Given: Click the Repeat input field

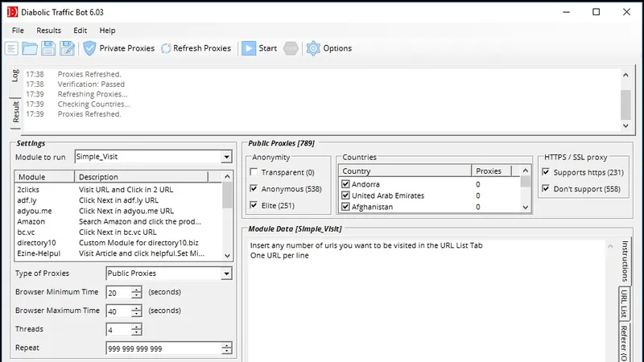Looking at the screenshot, I should (x=164, y=348).
